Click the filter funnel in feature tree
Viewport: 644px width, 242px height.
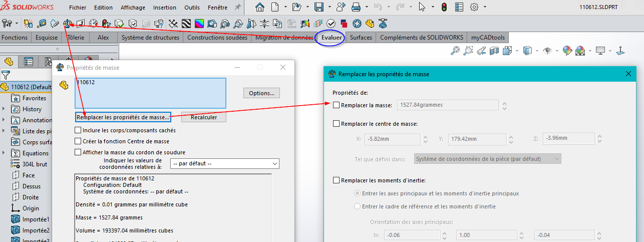[6, 75]
